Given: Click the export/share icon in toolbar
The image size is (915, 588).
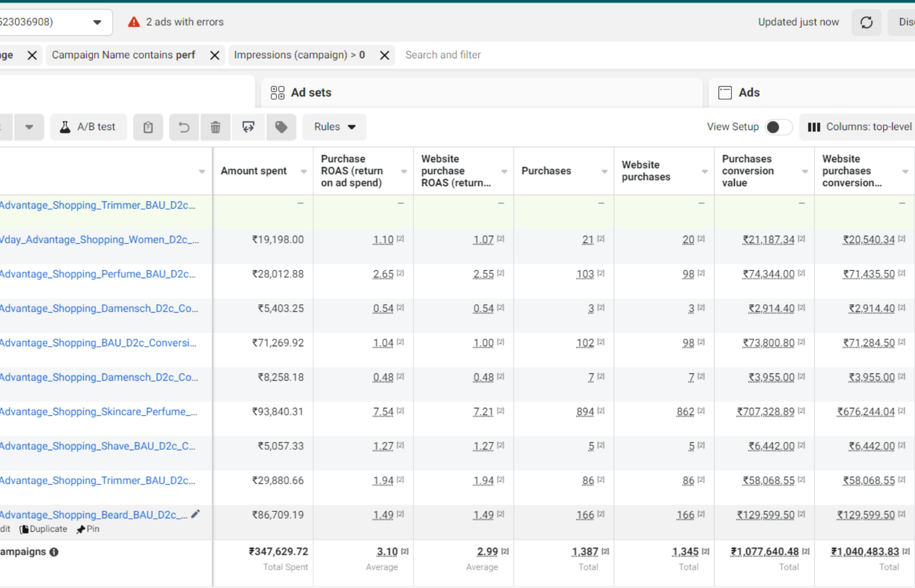Looking at the screenshot, I should pos(248,127).
